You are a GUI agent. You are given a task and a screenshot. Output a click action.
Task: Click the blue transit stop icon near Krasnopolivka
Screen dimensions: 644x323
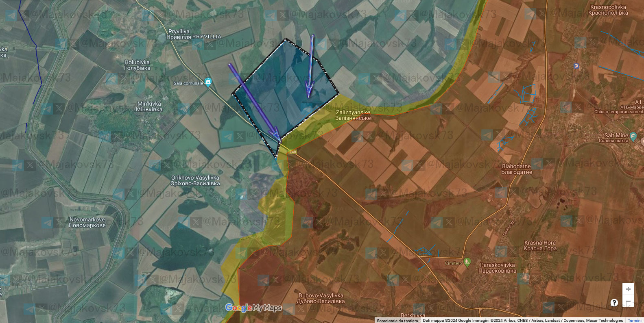coord(576,66)
